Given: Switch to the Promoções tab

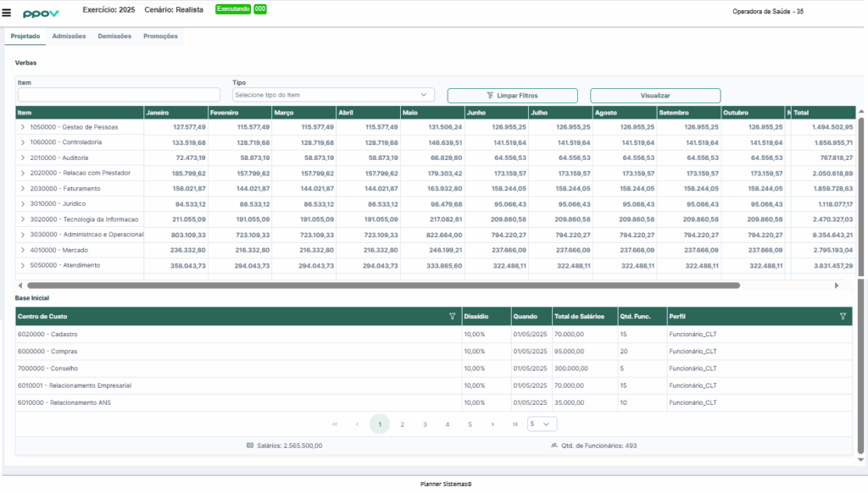Looking at the screenshot, I should click(160, 36).
